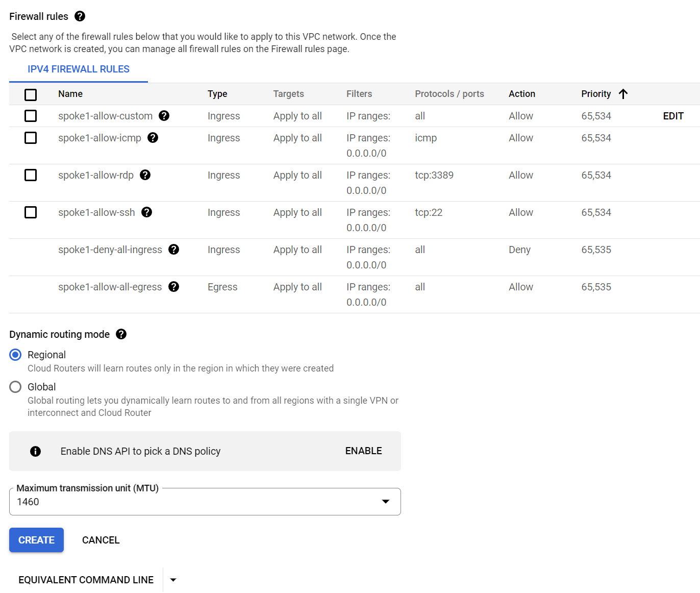The image size is (700, 593).
Task: Toggle the select-all checkbox in table header
Action: (x=31, y=94)
